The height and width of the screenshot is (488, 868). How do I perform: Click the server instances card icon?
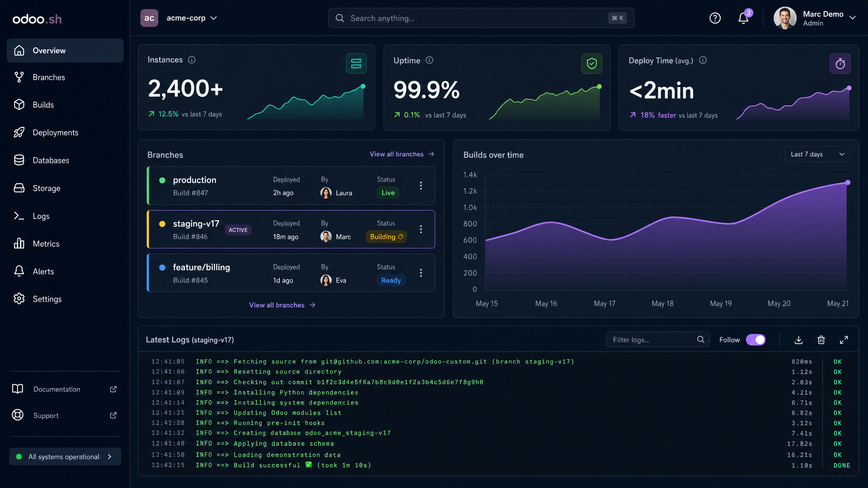[x=356, y=63]
